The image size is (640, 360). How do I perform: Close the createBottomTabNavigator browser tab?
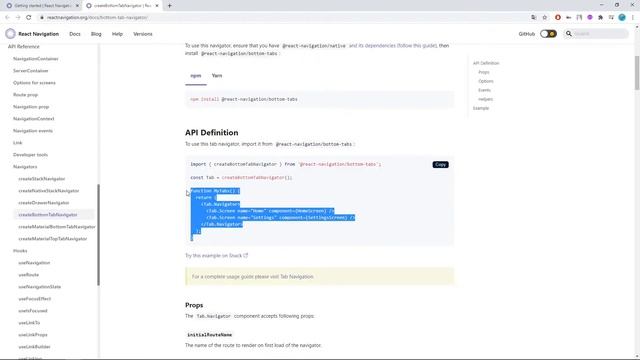point(157,6)
